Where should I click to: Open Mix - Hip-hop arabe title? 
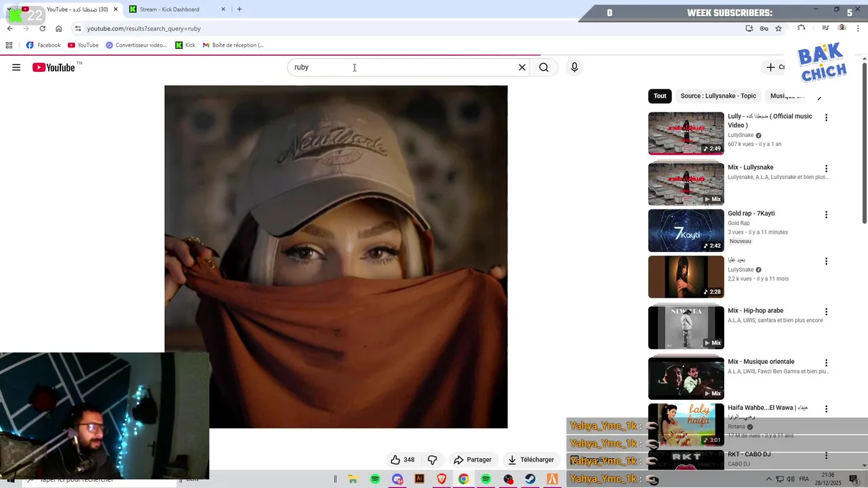[x=755, y=310]
